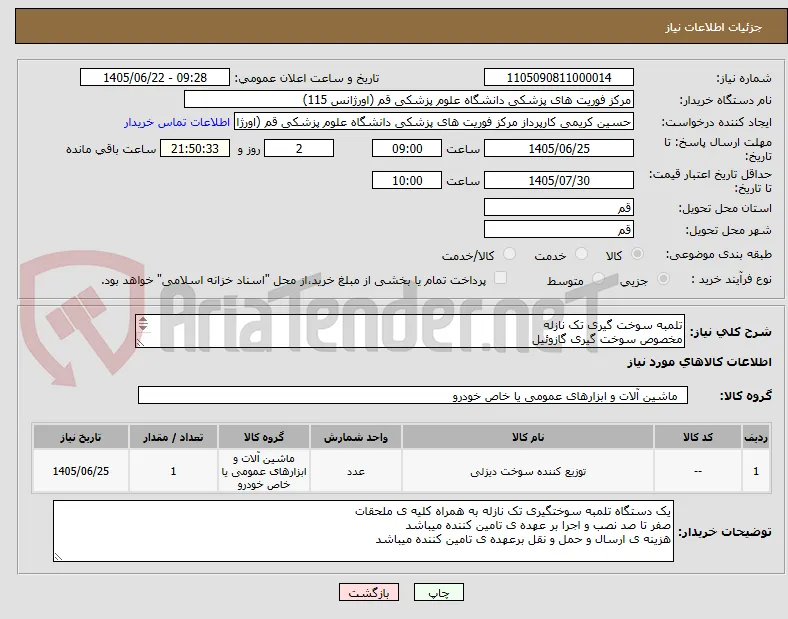Click the scroll arrows of the شرح کلی نیاز box
The width and height of the screenshot is (788, 619).
(x=143, y=324)
